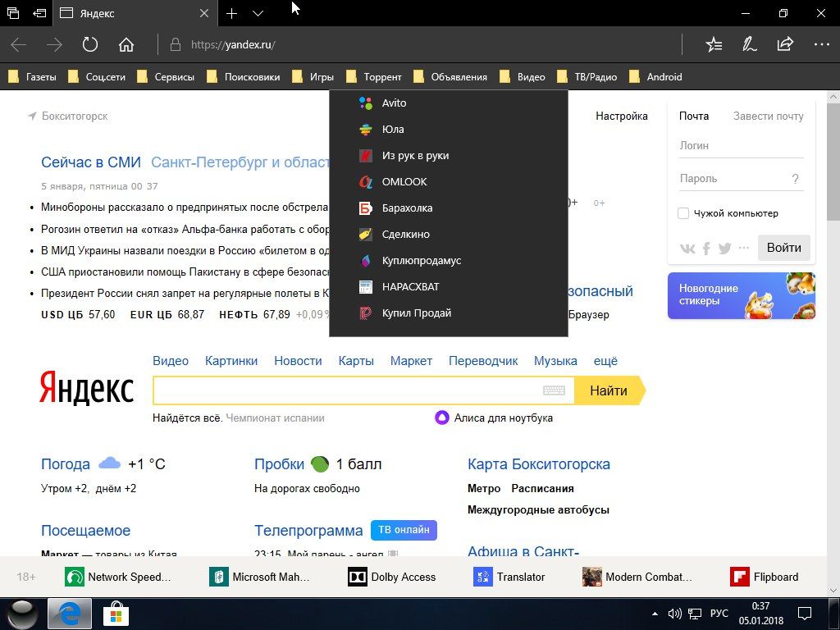840x630 pixels.
Task: Open the Настройка link
Action: (x=622, y=116)
